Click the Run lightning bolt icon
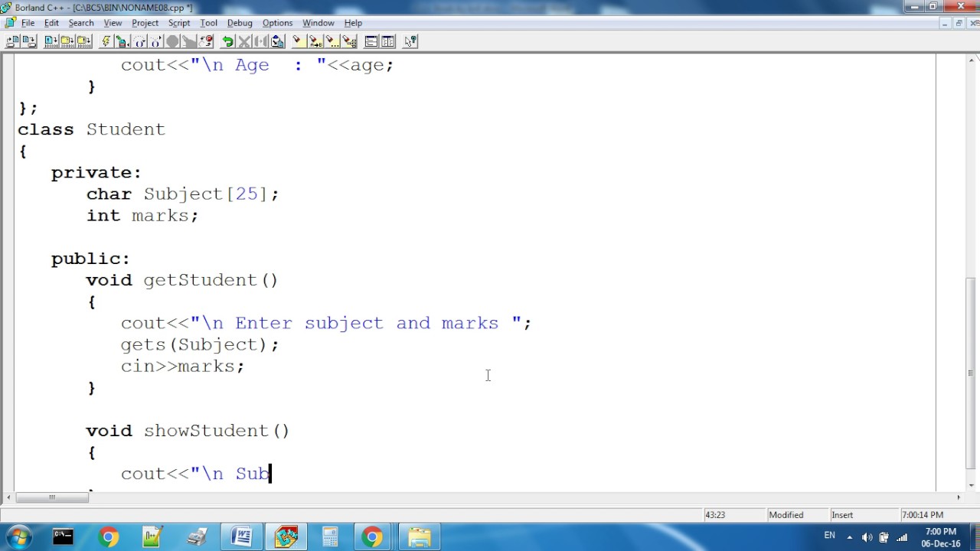The width and height of the screenshot is (980, 551). pos(106,41)
